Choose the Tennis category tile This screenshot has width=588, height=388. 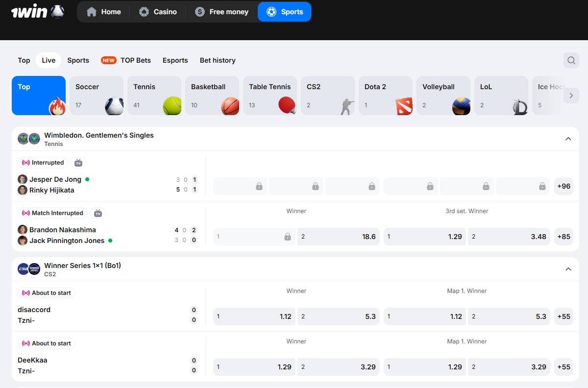tap(154, 96)
